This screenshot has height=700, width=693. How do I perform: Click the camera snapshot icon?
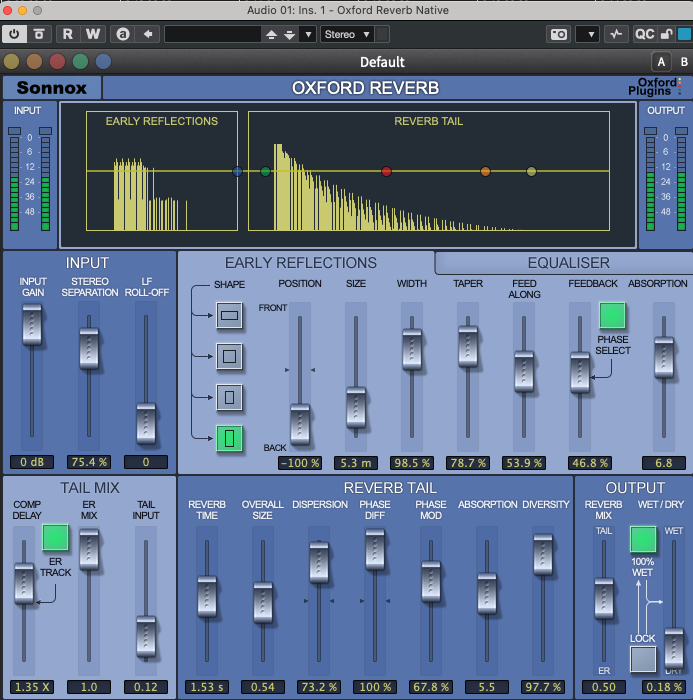(x=558, y=34)
